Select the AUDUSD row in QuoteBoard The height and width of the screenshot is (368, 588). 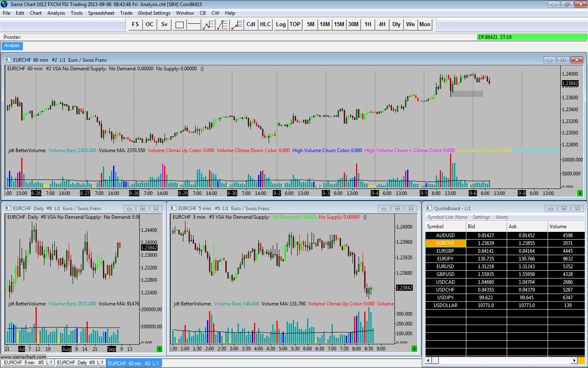point(505,236)
